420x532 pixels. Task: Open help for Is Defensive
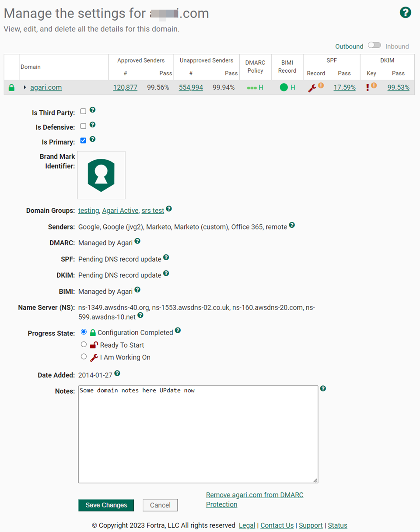tap(92, 125)
